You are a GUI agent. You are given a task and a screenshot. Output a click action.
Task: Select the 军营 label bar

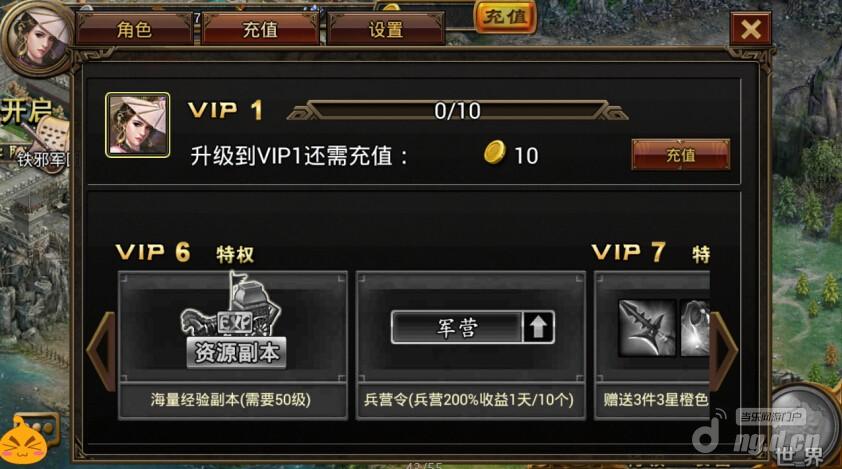click(x=457, y=327)
